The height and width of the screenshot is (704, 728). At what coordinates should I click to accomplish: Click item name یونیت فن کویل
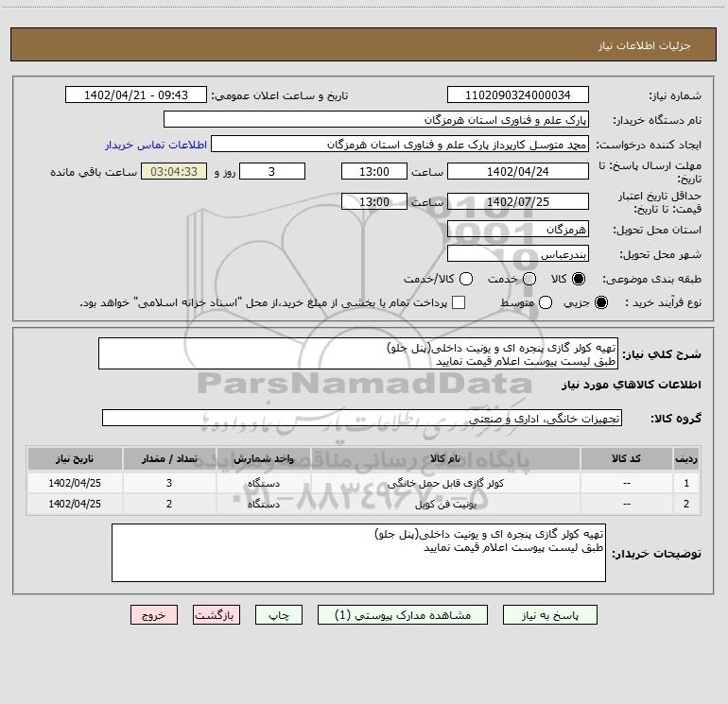[445, 504]
